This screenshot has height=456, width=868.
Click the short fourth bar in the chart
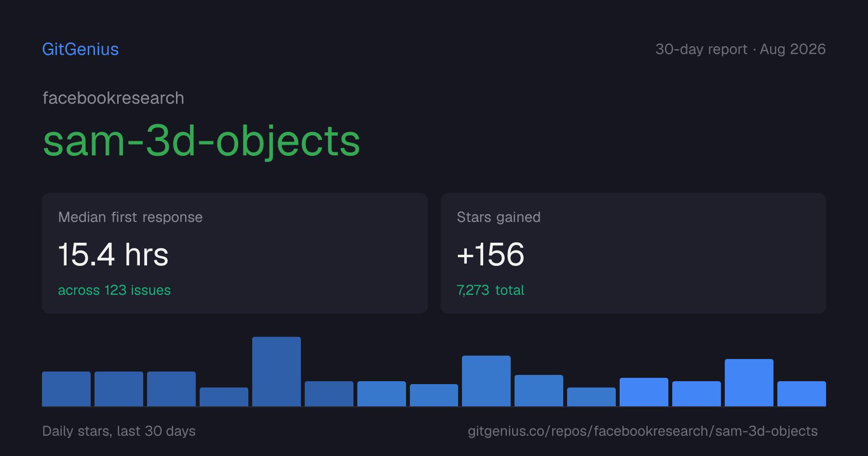pos(224,397)
